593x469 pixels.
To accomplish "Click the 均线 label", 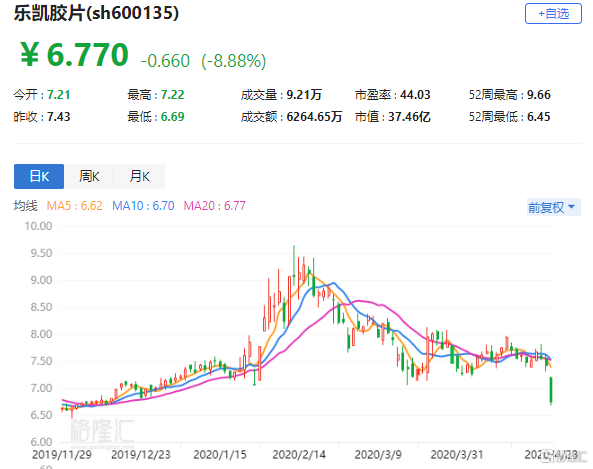I will point(26,206).
